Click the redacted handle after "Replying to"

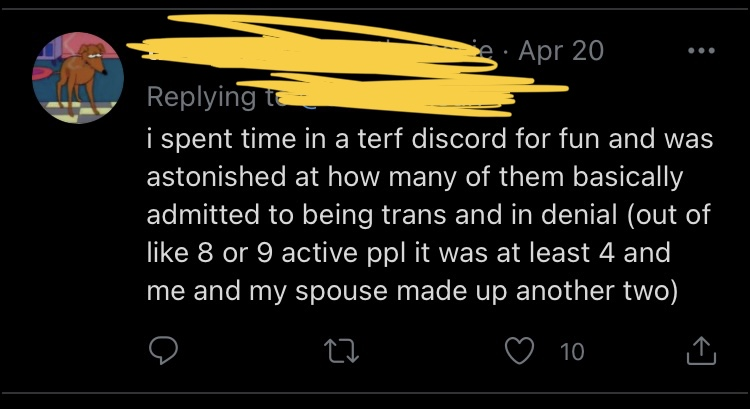(400, 97)
